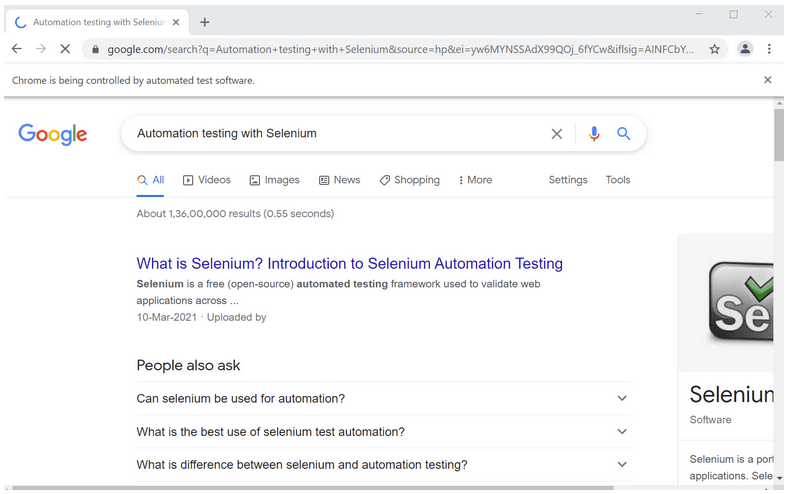789x494 pixels.
Task: Switch to the Images results tab
Action: [275, 180]
